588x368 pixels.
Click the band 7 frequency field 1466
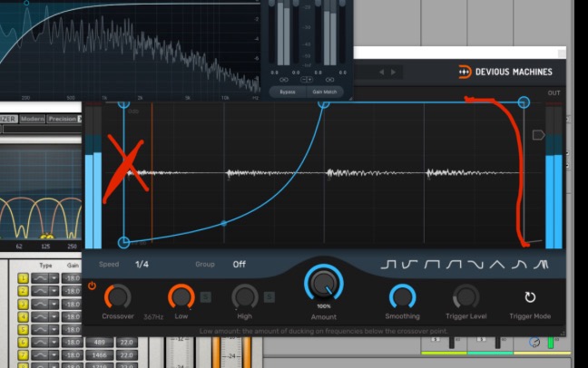pos(99,355)
